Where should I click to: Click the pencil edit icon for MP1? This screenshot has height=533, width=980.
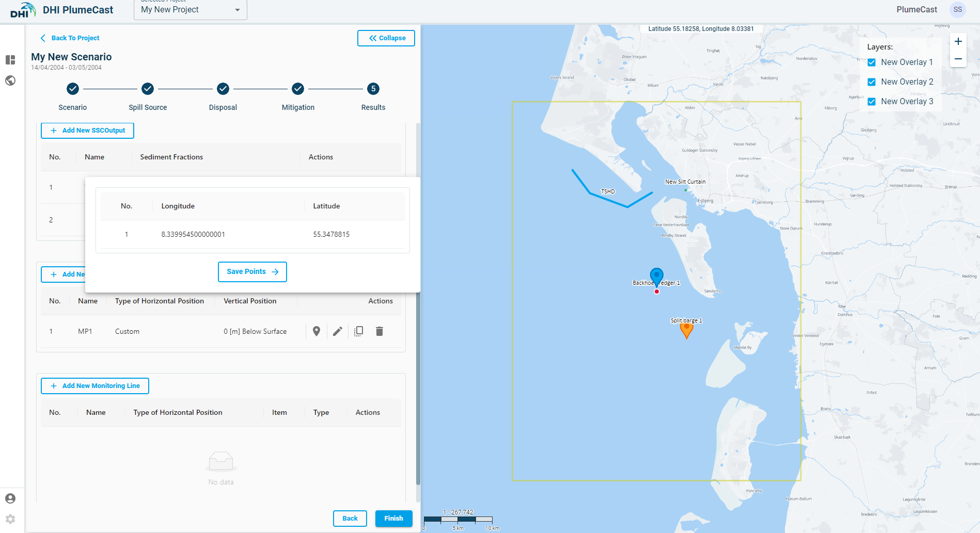pos(338,331)
